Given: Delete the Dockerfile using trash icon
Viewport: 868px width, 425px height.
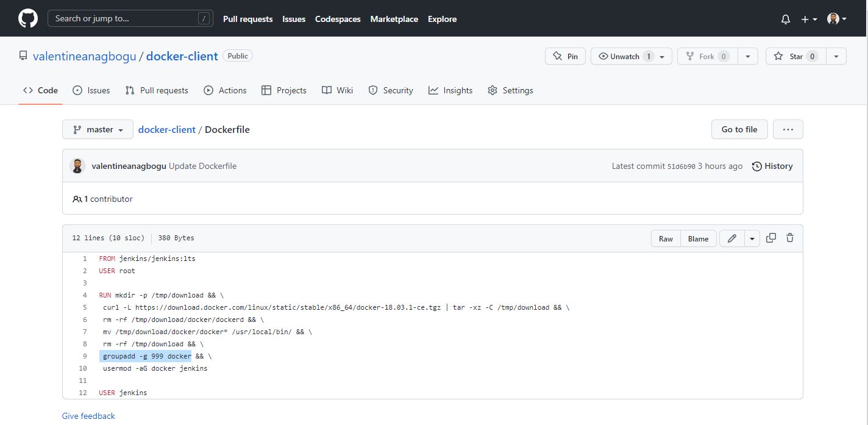Looking at the screenshot, I should (789, 238).
